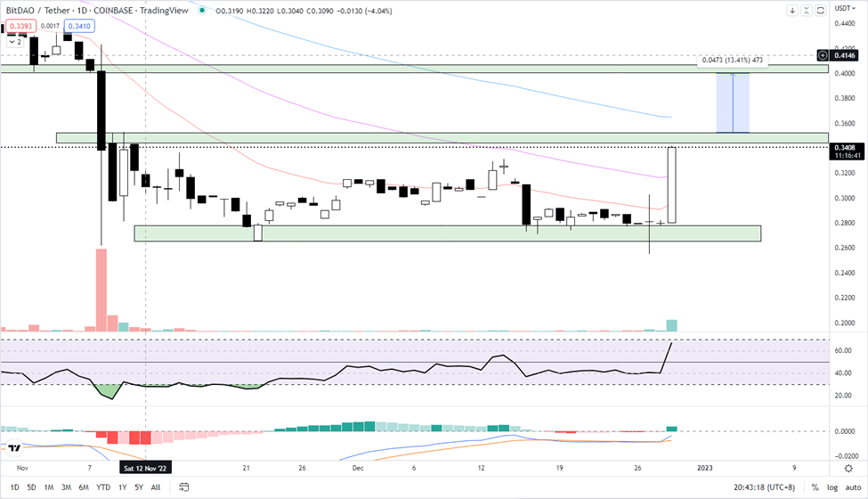
Task: Toggle auto scale mode
Action: coord(853,487)
